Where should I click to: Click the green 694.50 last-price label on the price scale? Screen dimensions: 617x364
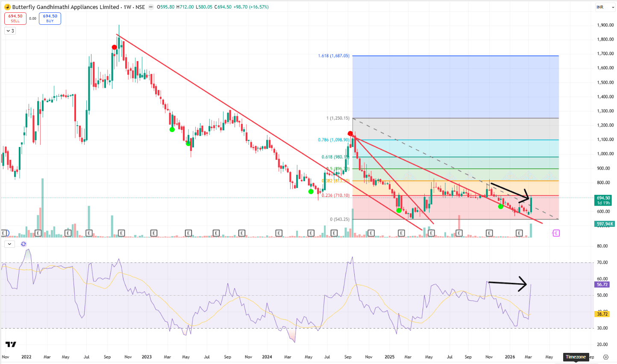pos(603,200)
